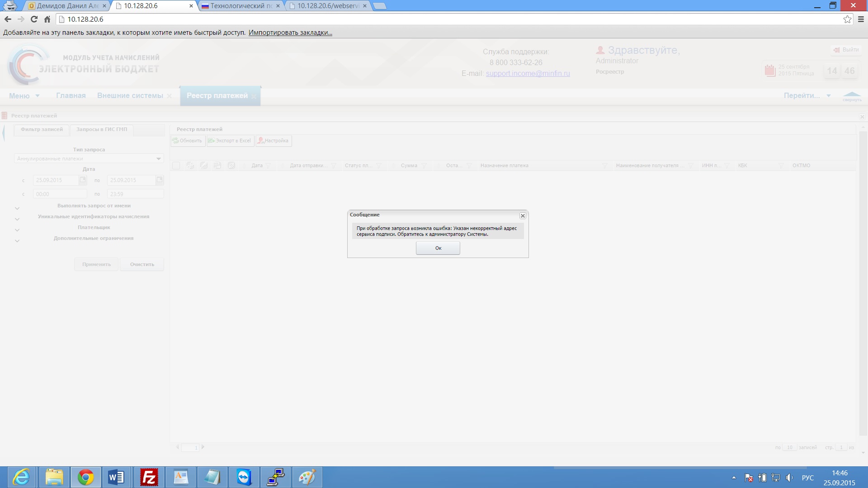Close the Сообщение dialog with X
This screenshot has height=488, width=868.
(x=523, y=216)
